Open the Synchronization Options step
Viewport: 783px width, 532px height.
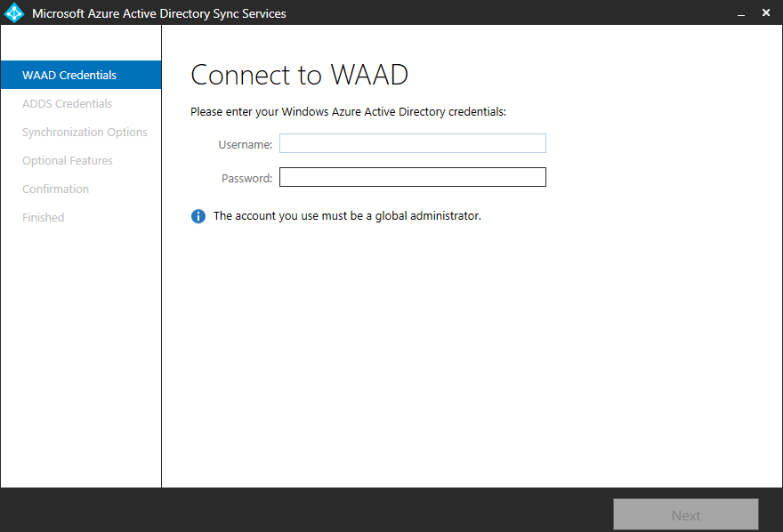(x=85, y=132)
